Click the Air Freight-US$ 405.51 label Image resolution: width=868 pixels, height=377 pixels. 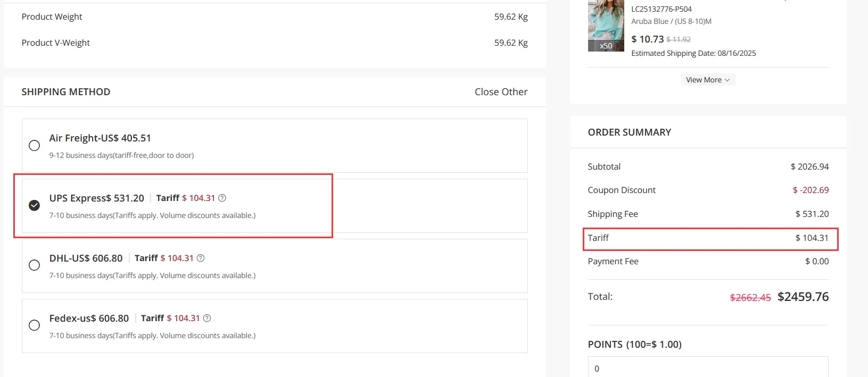coord(100,138)
